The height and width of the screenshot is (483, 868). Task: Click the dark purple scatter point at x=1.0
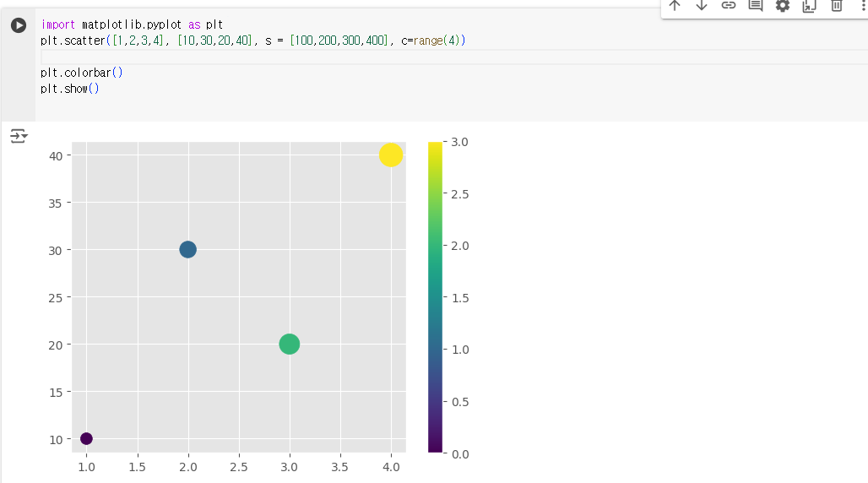(x=86, y=439)
